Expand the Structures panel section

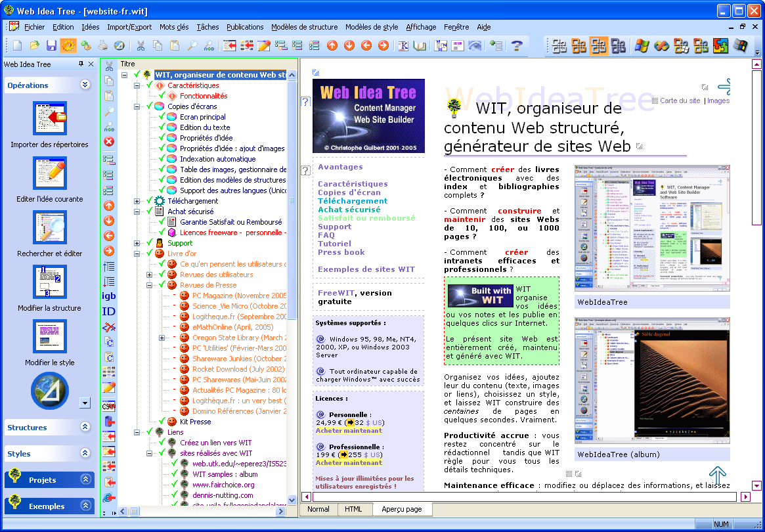click(85, 427)
